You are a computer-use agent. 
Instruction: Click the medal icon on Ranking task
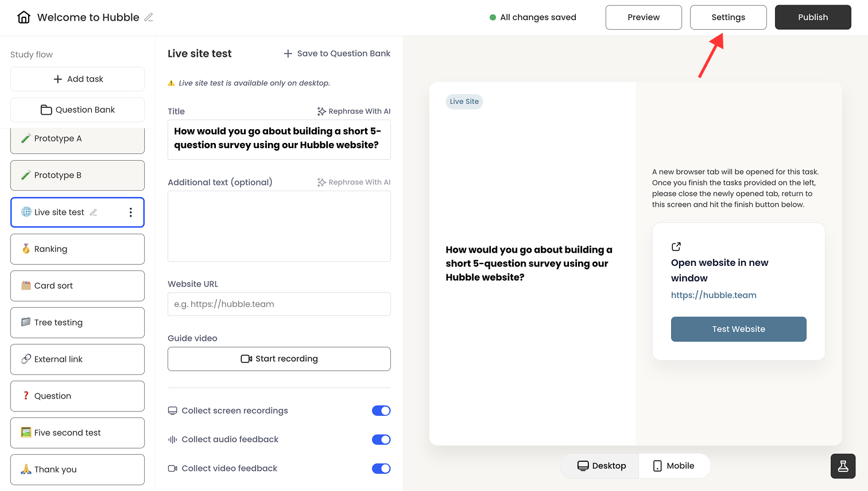(26, 249)
